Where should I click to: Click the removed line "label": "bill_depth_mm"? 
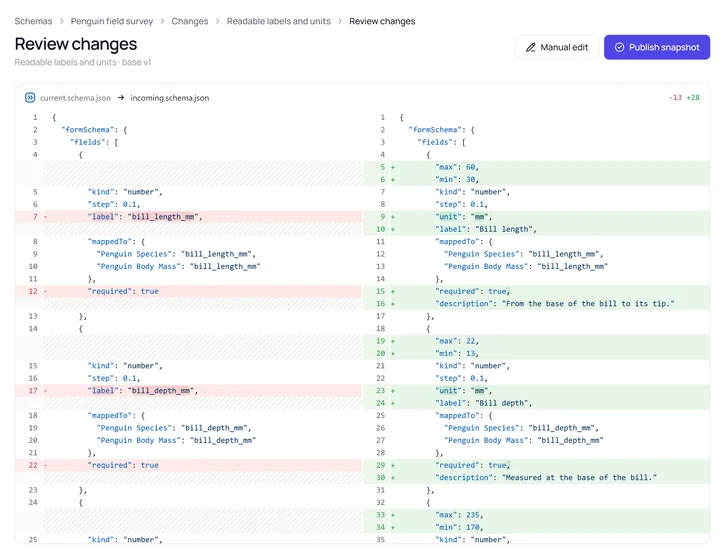coord(189,391)
